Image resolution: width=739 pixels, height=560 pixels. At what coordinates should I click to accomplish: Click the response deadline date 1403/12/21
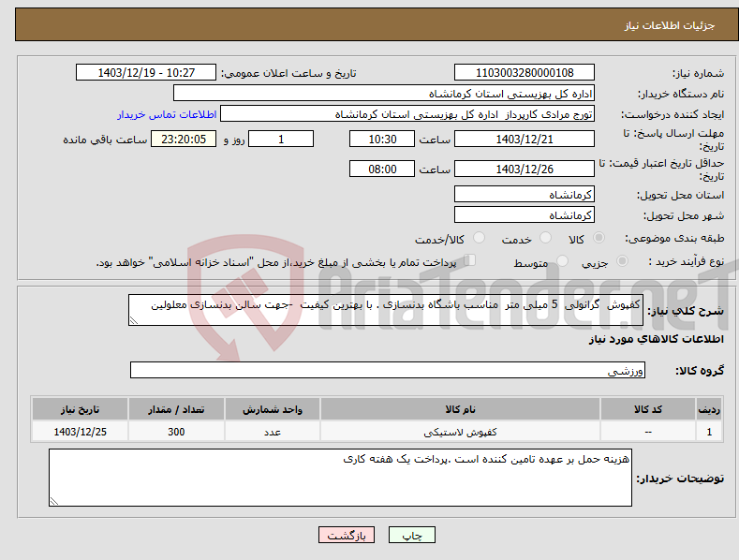coord(525,139)
